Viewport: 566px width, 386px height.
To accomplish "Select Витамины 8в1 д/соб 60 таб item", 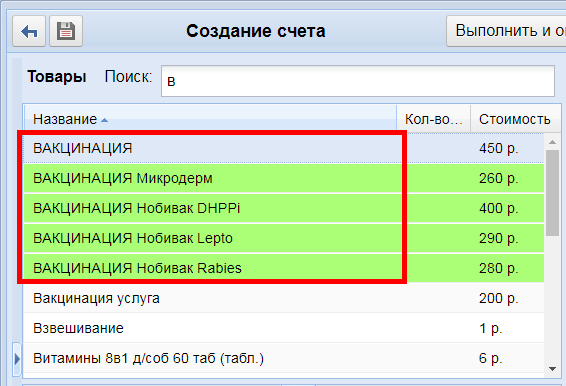I will point(284,358).
